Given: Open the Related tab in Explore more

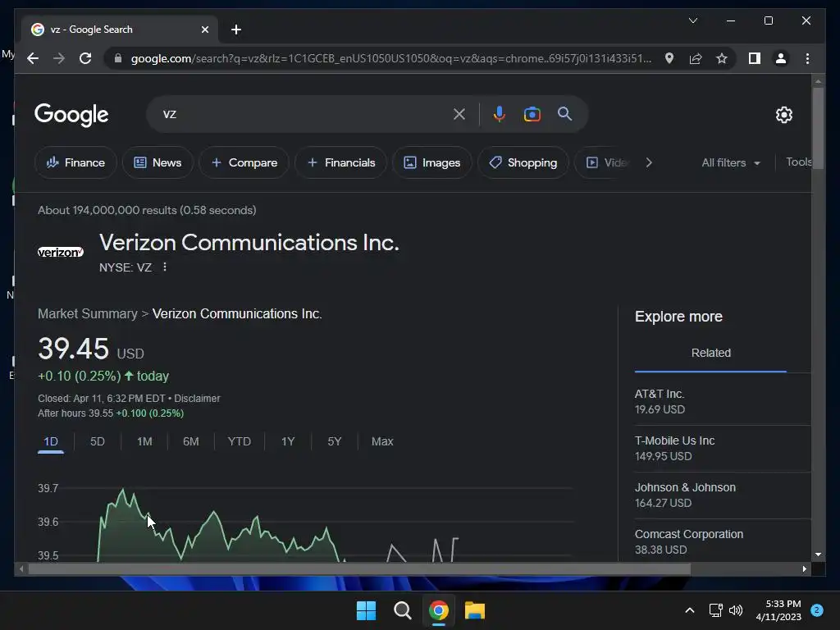Looking at the screenshot, I should [711, 353].
